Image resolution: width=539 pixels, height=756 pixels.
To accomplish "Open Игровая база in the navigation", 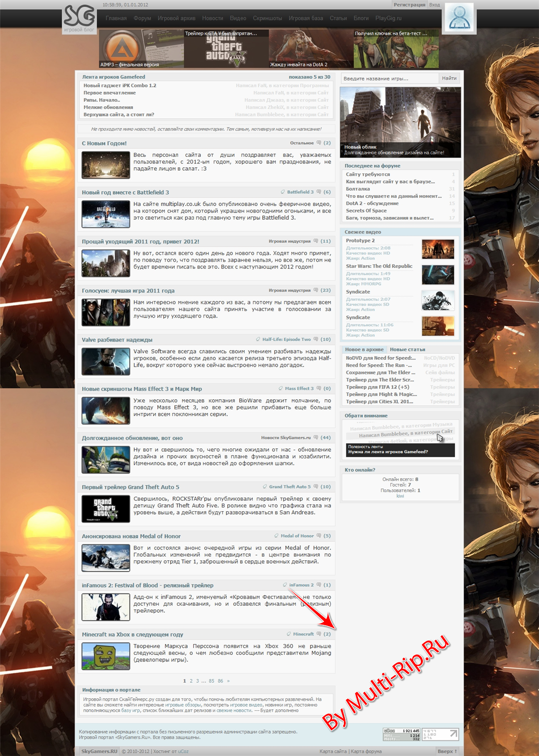I will point(306,18).
